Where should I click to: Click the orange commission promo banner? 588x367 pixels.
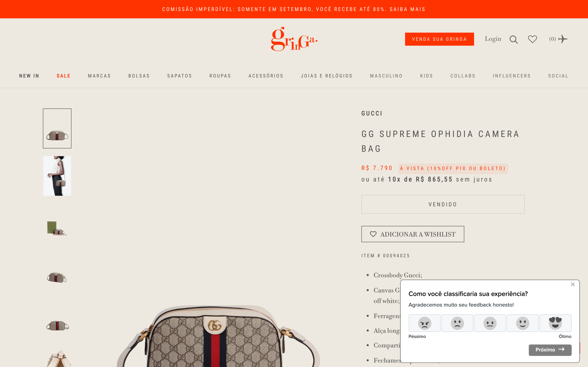pyautogui.click(x=294, y=9)
